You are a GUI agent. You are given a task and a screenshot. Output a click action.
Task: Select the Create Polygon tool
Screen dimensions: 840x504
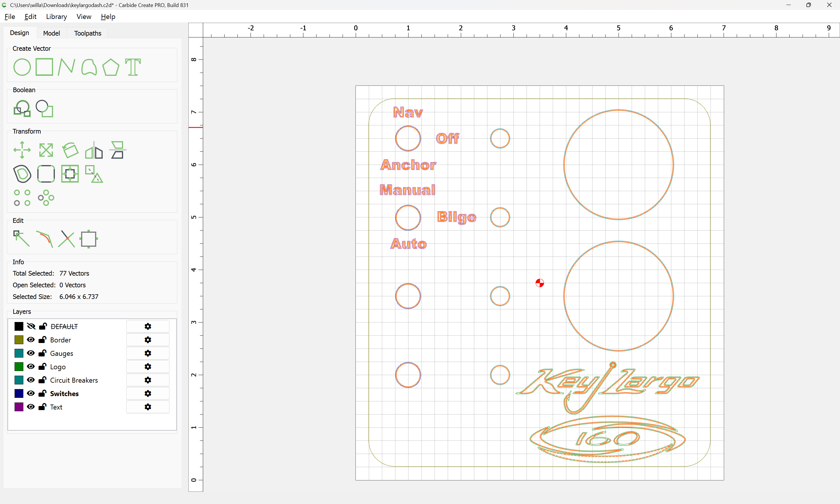click(111, 67)
